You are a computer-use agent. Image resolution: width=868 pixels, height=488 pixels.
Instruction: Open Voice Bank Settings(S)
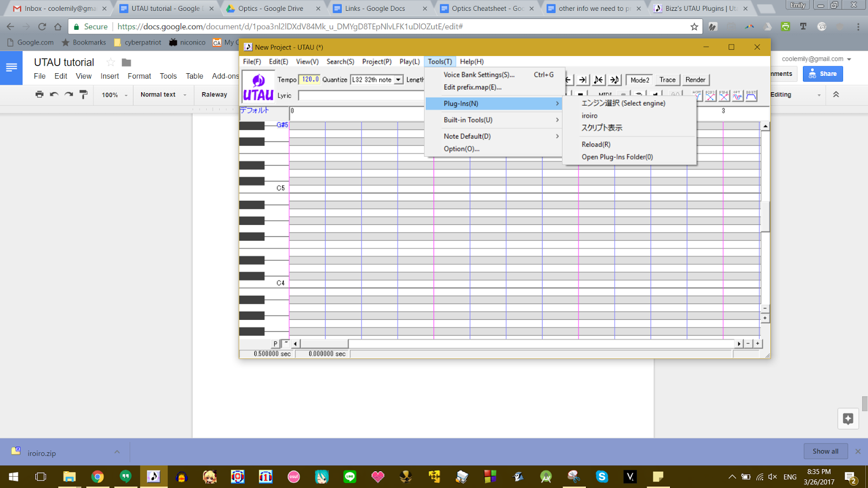click(493, 75)
